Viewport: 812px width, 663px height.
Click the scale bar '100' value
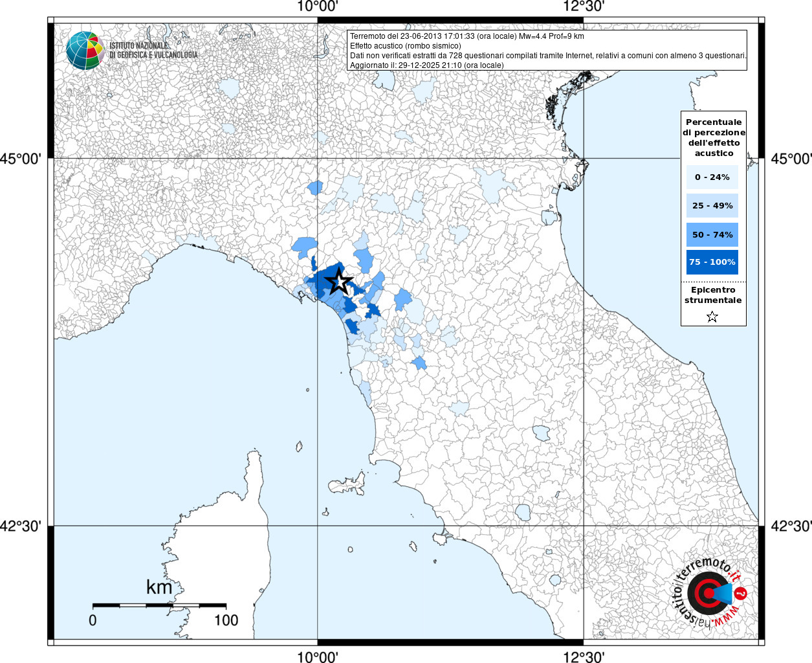pos(226,620)
